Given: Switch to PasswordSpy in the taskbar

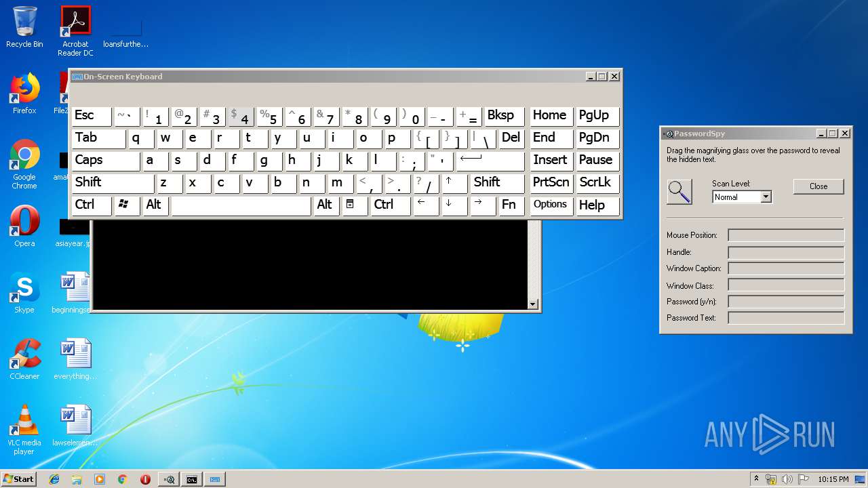Looking at the screenshot, I should 170,479.
